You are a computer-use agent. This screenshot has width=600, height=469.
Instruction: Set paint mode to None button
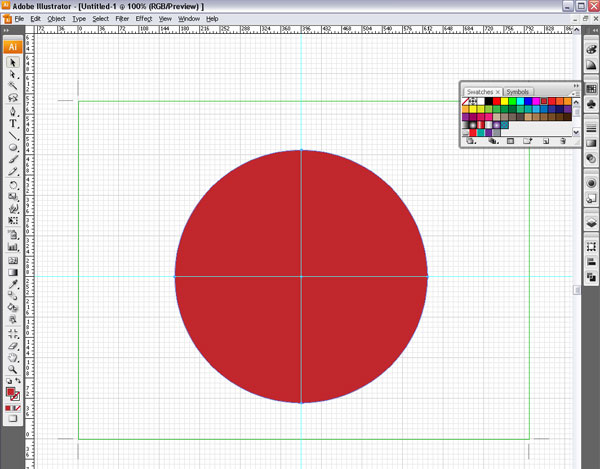[x=17, y=408]
